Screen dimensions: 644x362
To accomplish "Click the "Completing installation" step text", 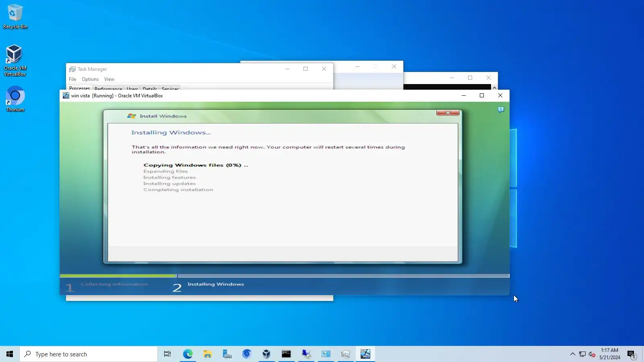I will [x=178, y=190].
